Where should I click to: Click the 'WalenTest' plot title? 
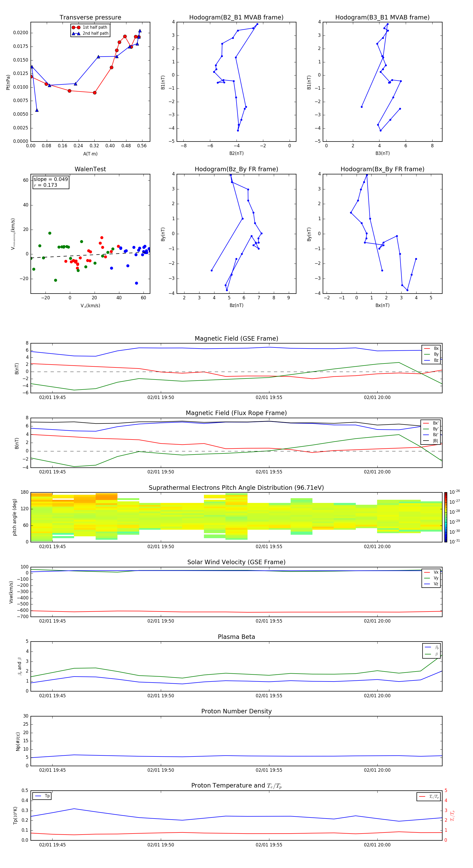(x=90, y=169)
